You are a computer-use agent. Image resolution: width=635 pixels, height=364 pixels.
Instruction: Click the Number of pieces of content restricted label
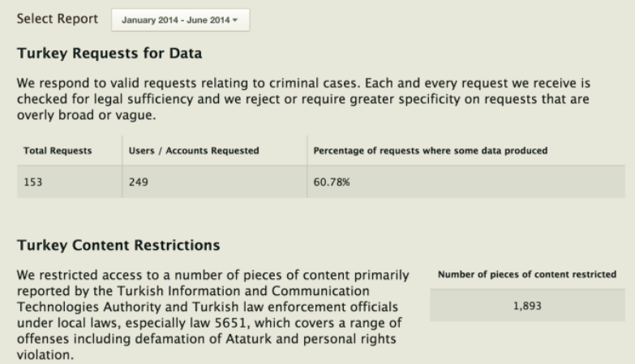[527, 275]
